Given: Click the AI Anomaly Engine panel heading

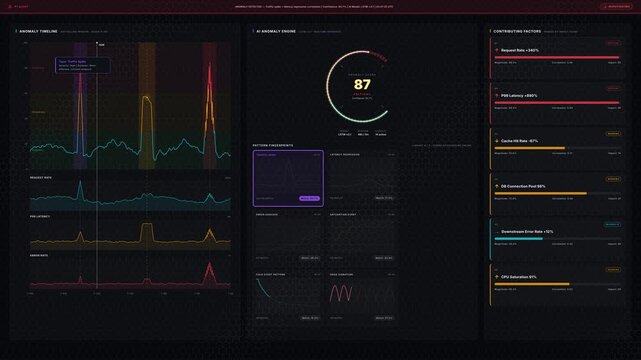Looking at the screenshot, I should pyautogui.click(x=276, y=31).
